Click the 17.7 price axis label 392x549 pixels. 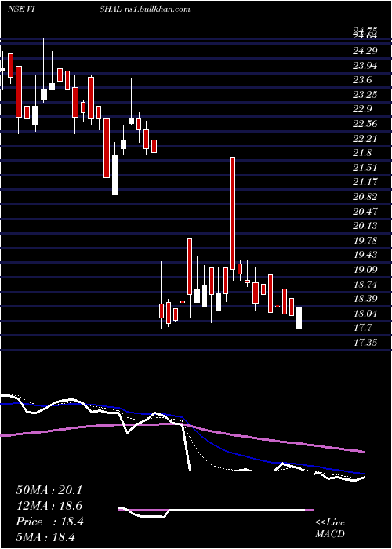362,328
